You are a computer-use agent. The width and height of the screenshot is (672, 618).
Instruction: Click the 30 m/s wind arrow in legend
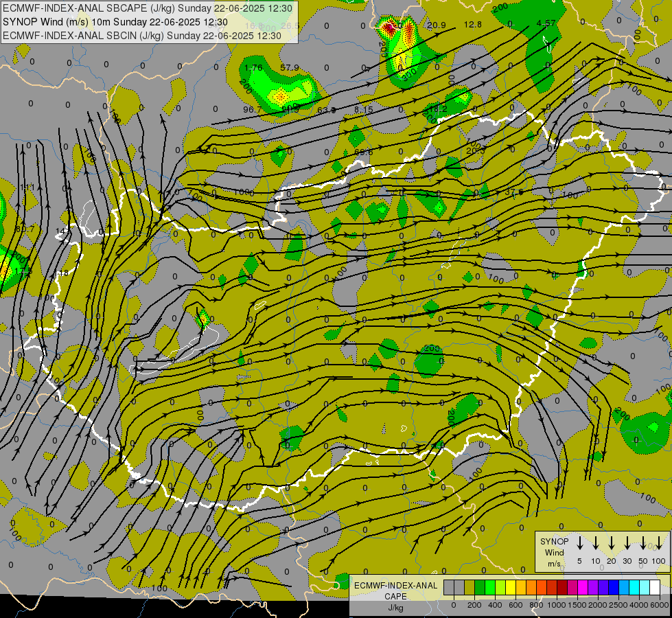point(627,542)
